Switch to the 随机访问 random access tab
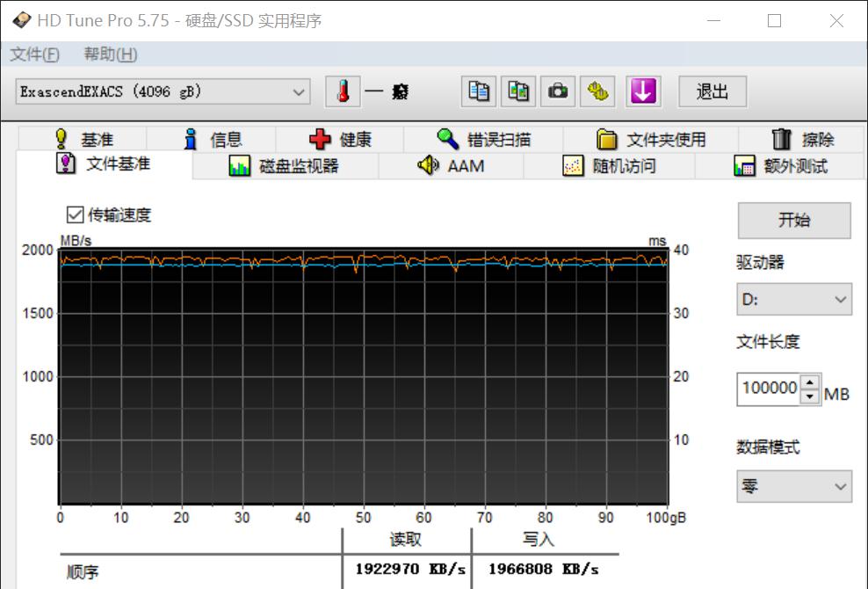The width and height of the screenshot is (868, 589). [x=609, y=166]
